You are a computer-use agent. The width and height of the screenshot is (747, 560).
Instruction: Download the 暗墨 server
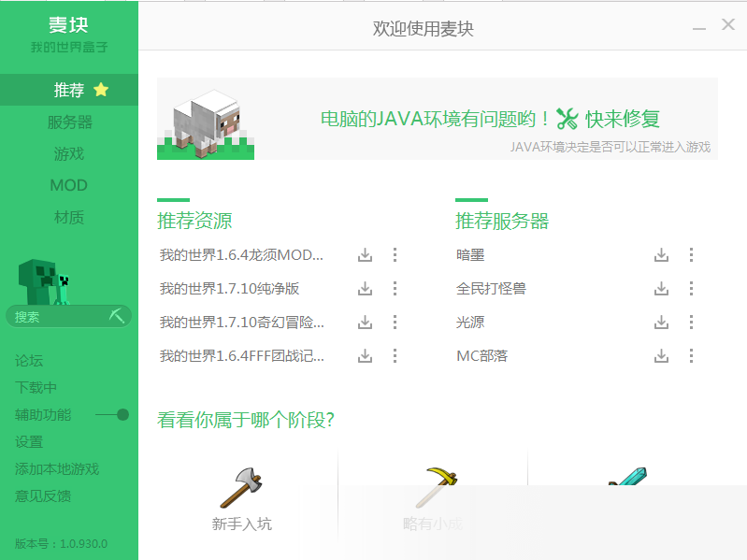[661, 255]
